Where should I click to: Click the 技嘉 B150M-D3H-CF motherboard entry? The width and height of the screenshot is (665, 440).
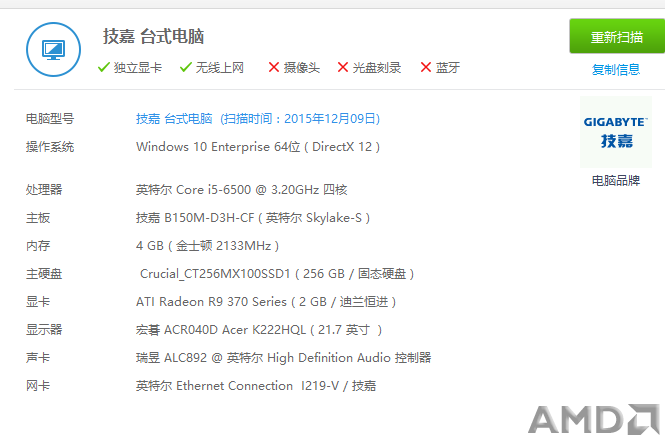[x=253, y=218]
